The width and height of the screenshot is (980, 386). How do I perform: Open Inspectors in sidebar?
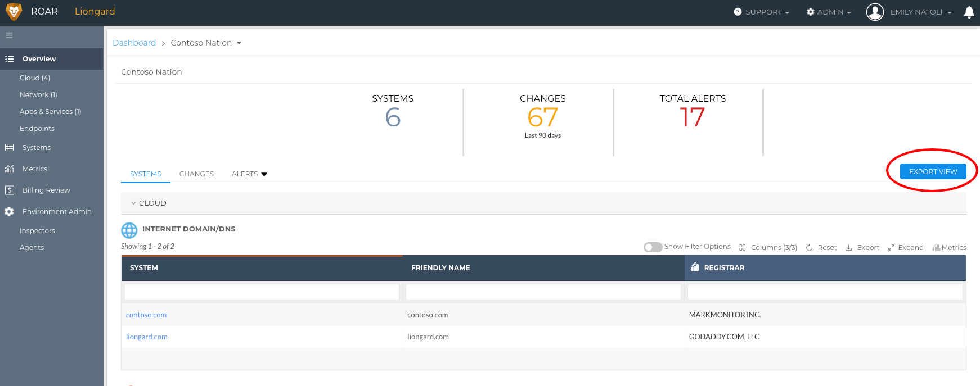[x=37, y=231]
